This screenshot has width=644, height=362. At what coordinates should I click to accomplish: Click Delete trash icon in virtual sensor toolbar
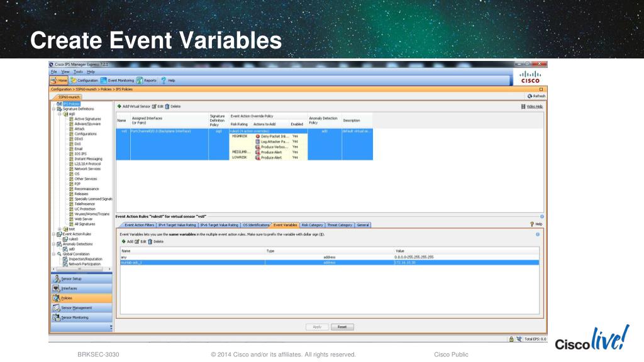click(x=167, y=106)
